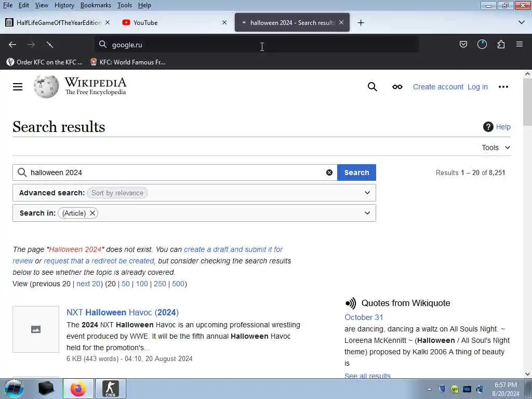Viewport: 532px width, 399px height.
Task: Show 50 results per page
Action: [x=126, y=284]
